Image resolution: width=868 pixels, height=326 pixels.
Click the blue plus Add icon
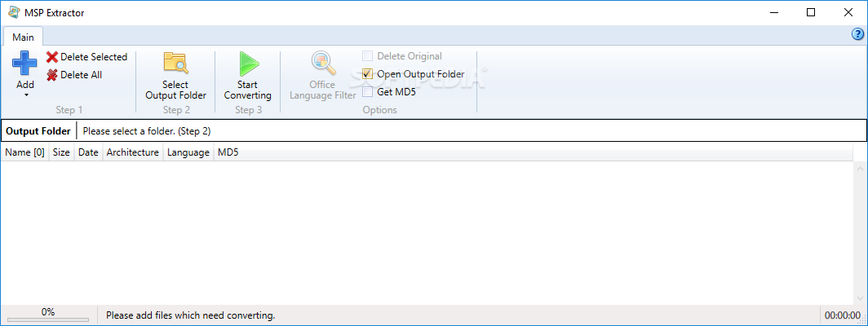pos(25,63)
